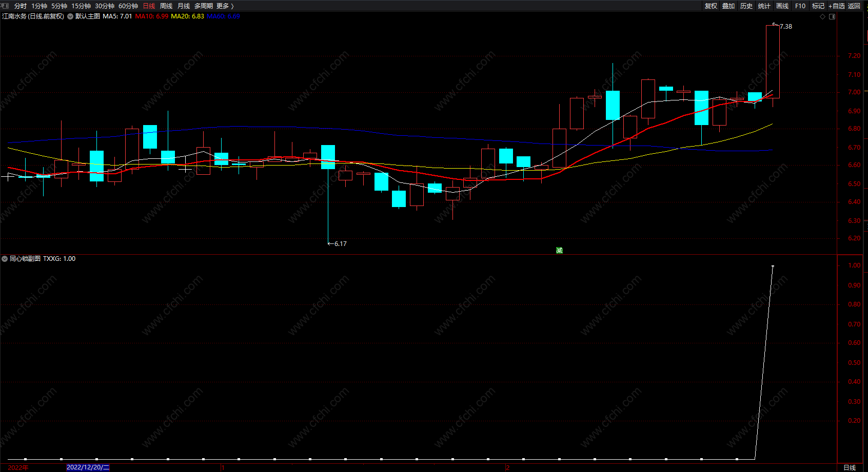The width and height of the screenshot is (868, 472).
Task: Click the collapse arrow icon before 分时
Action: (x=5, y=6)
